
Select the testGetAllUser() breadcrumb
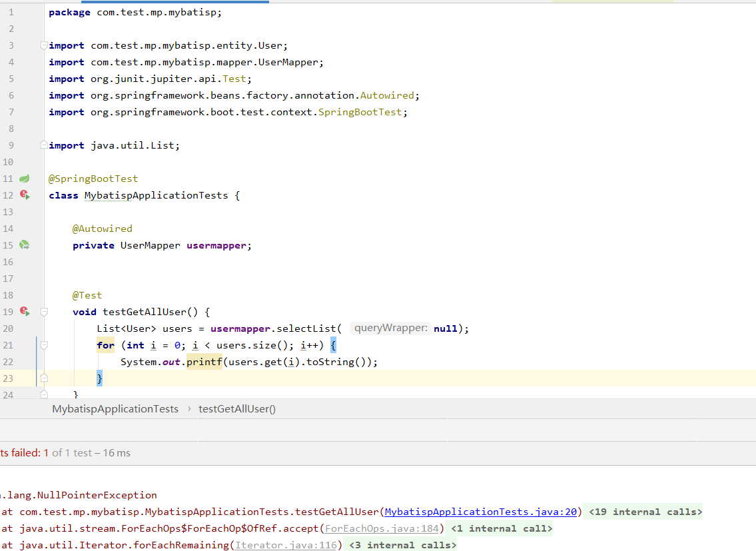pyautogui.click(x=237, y=409)
